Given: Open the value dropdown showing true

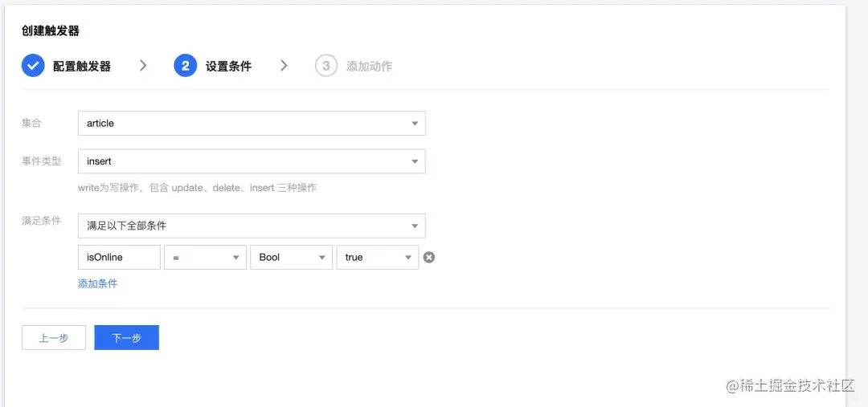Looking at the screenshot, I should [378, 257].
